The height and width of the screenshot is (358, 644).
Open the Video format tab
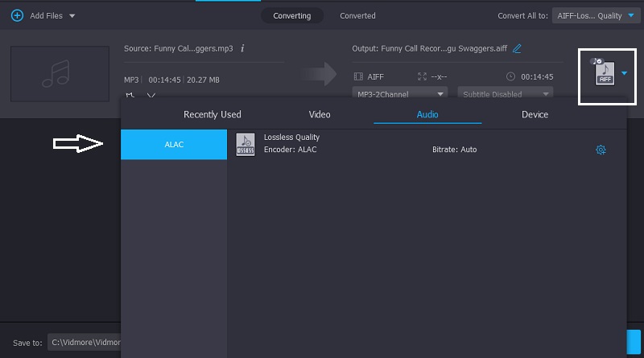pyautogui.click(x=320, y=114)
